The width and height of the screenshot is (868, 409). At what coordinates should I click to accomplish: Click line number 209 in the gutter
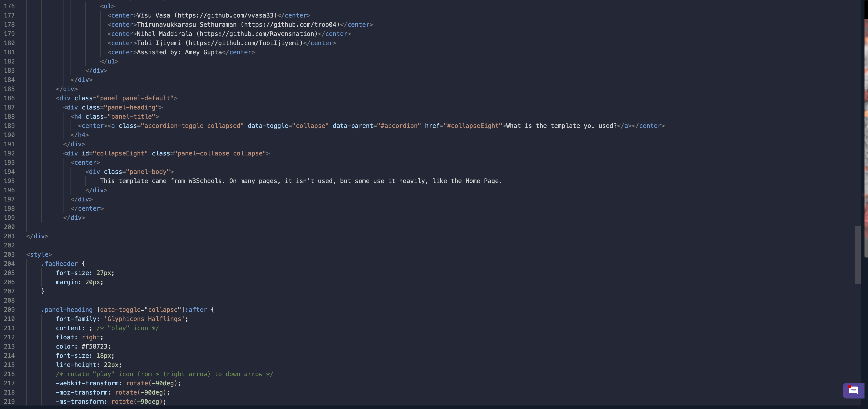click(x=9, y=310)
